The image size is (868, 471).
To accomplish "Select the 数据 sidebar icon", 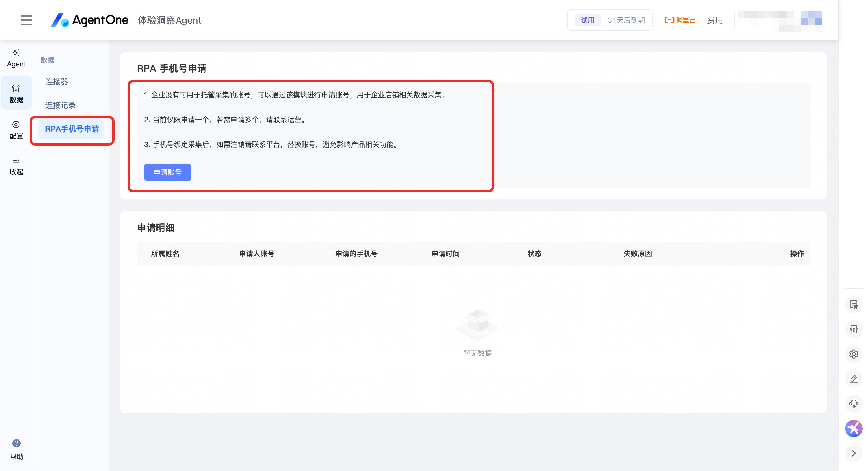I will click(x=16, y=93).
